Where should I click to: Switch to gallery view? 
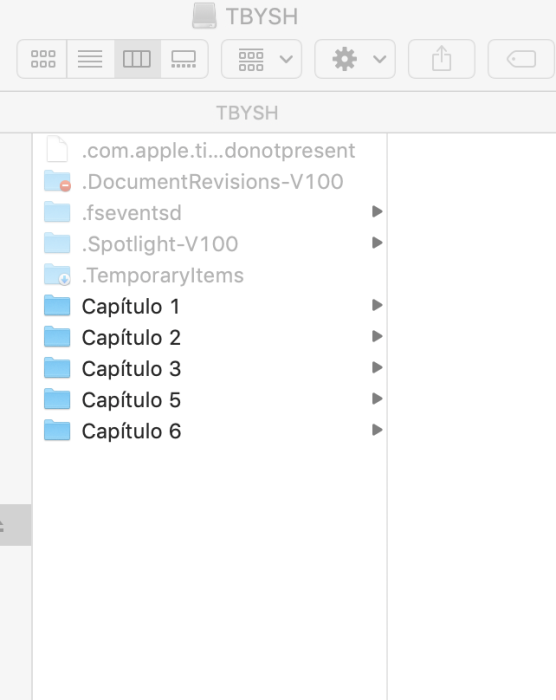point(184,59)
